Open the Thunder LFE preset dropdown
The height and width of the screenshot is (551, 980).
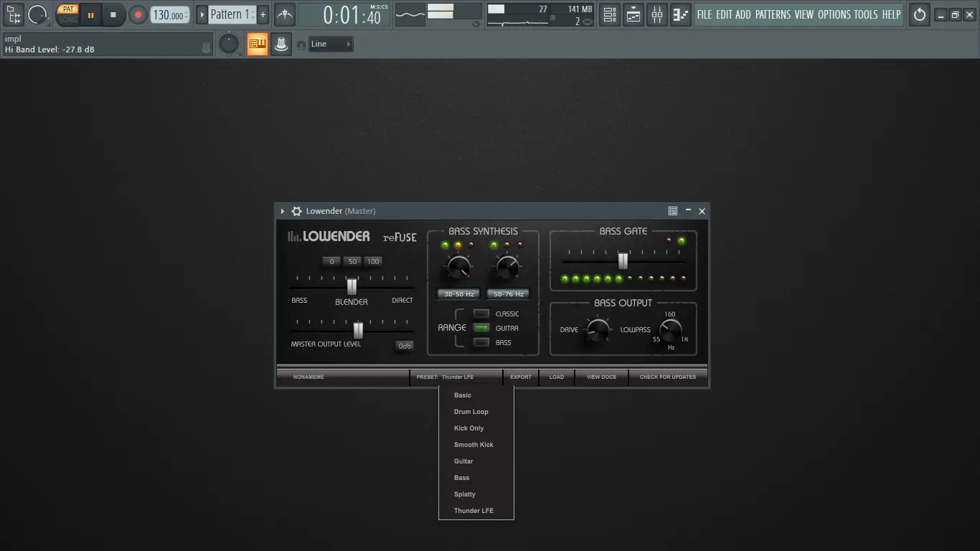[456, 377]
